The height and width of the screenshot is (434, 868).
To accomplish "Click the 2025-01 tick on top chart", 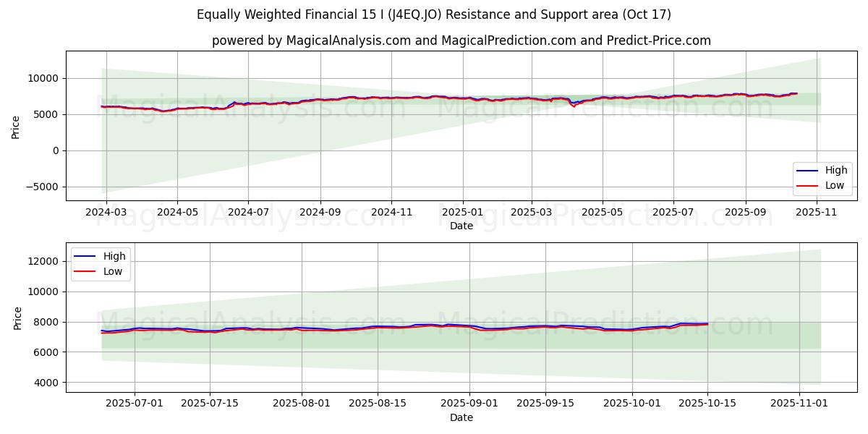I will [x=461, y=213].
